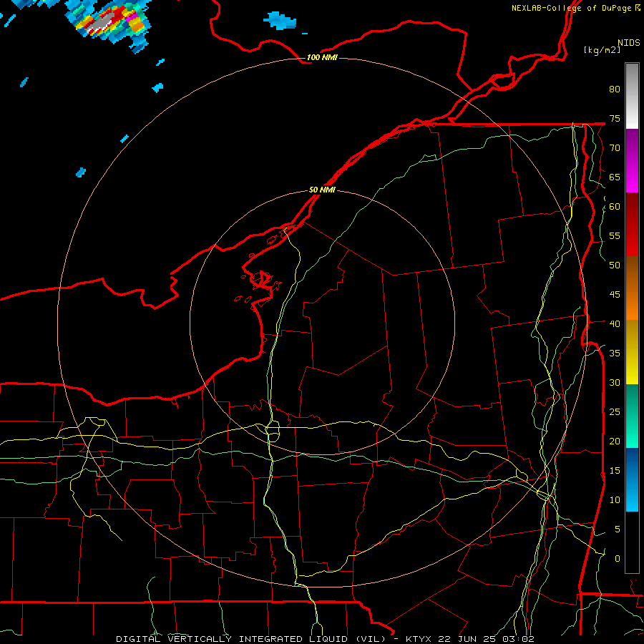Click the 65 value on the color scale
This screenshot has width=644, height=644.
tap(615, 177)
